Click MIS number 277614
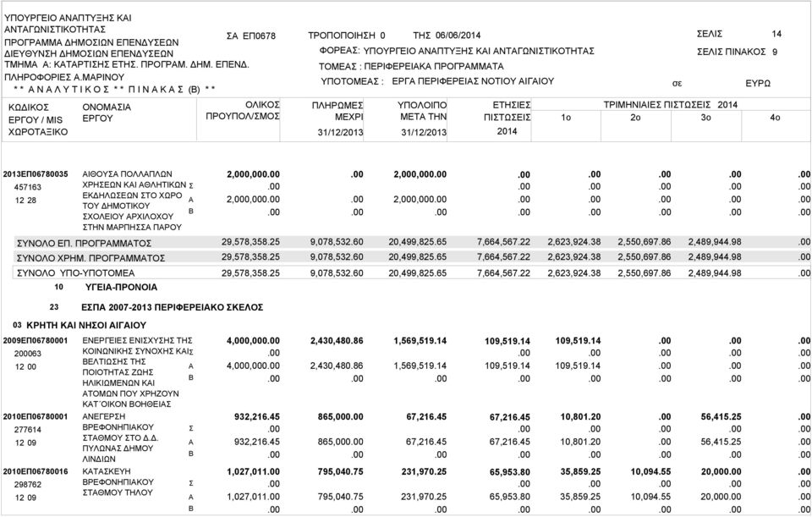 click(x=27, y=430)
